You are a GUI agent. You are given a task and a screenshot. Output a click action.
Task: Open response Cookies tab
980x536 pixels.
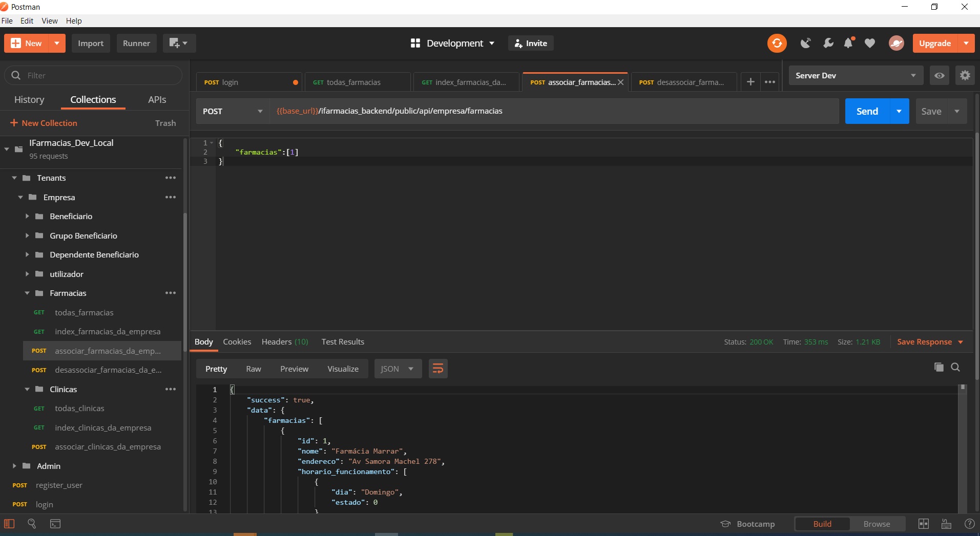(237, 341)
